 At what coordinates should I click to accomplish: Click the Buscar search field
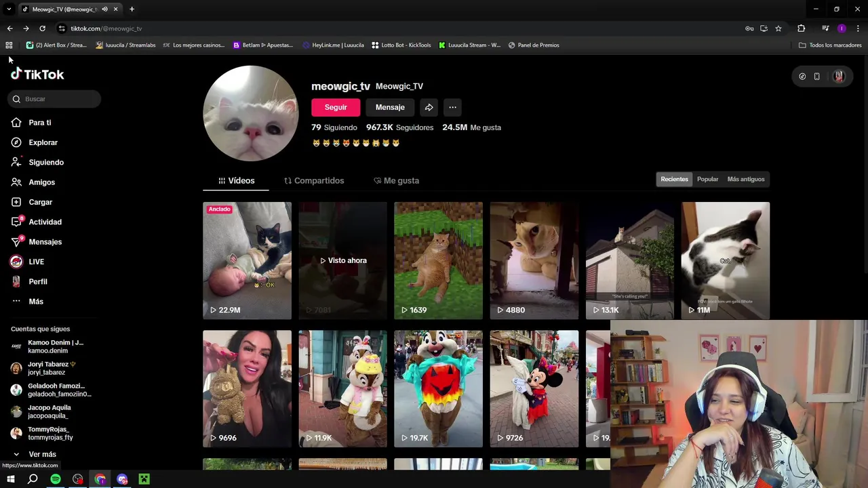click(x=54, y=99)
